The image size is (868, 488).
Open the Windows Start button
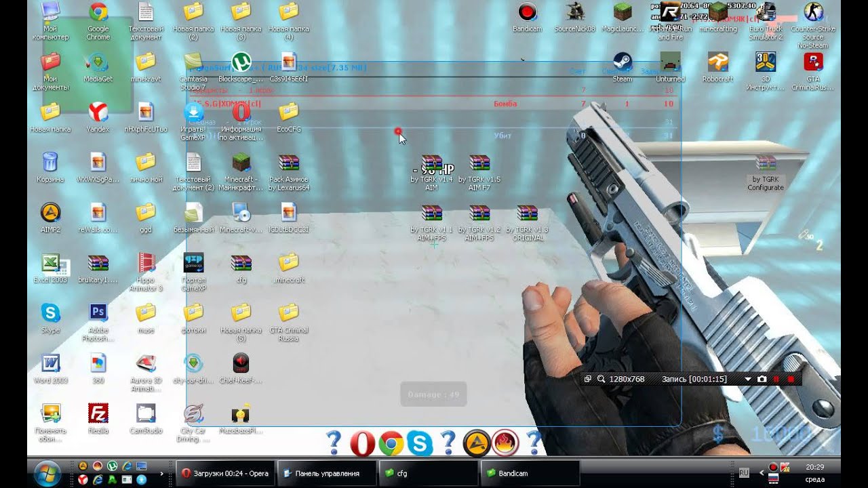pos(49,472)
